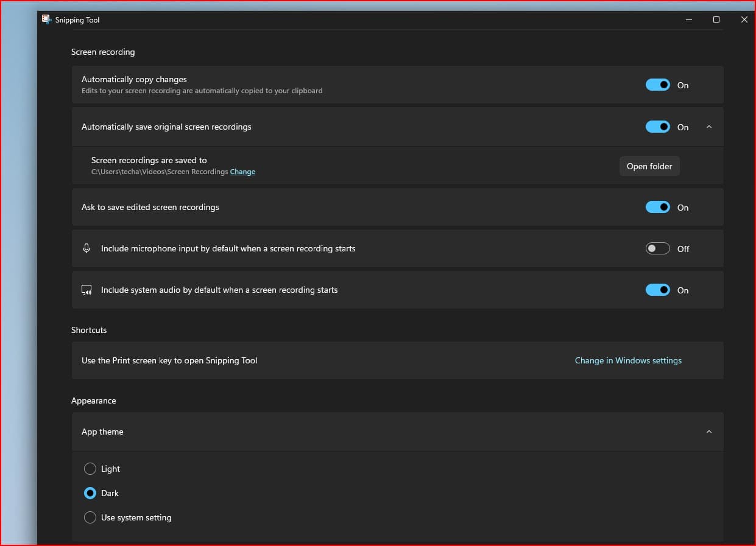
Task: Select the Light theme option
Action: (x=90, y=469)
